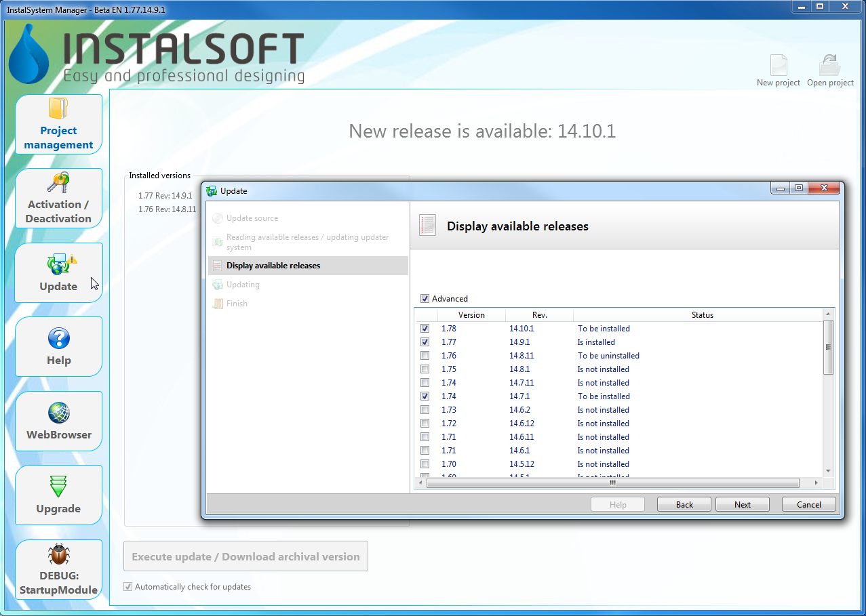The width and height of the screenshot is (866, 616).
Task: Toggle the Advanced checkbox
Action: click(425, 299)
